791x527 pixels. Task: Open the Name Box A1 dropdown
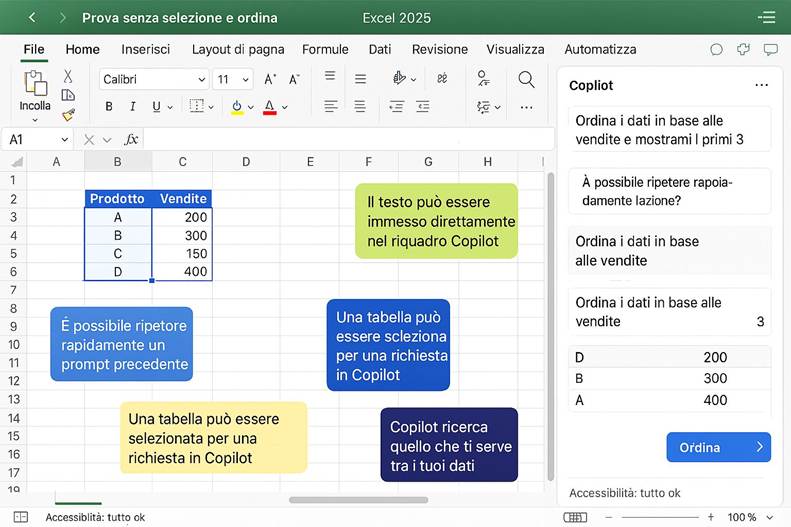(x=65, y=140)
